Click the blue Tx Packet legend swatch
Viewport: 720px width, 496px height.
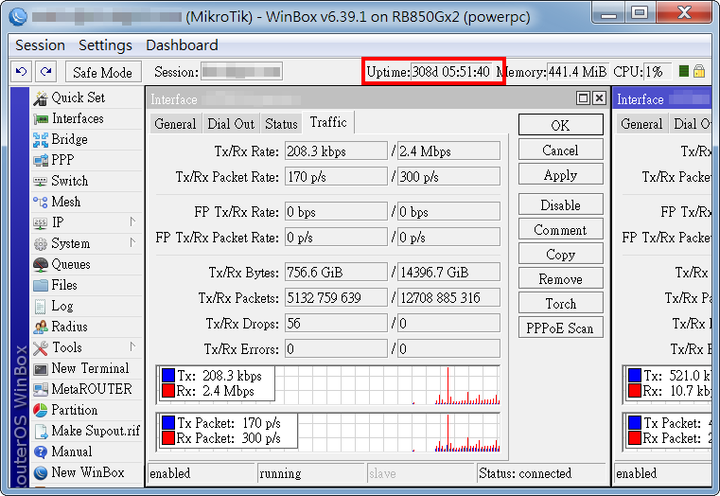pos(169,423)
